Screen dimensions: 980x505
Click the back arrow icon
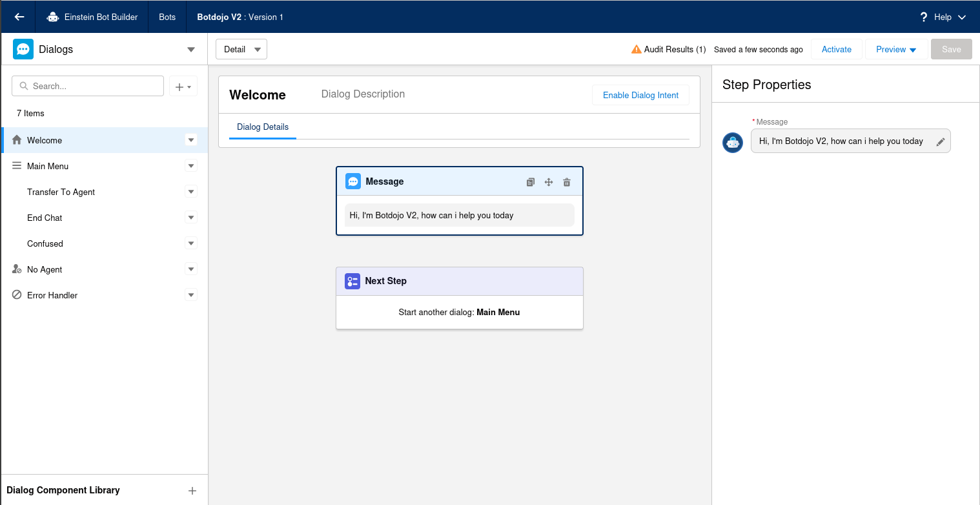pos(19,17)
